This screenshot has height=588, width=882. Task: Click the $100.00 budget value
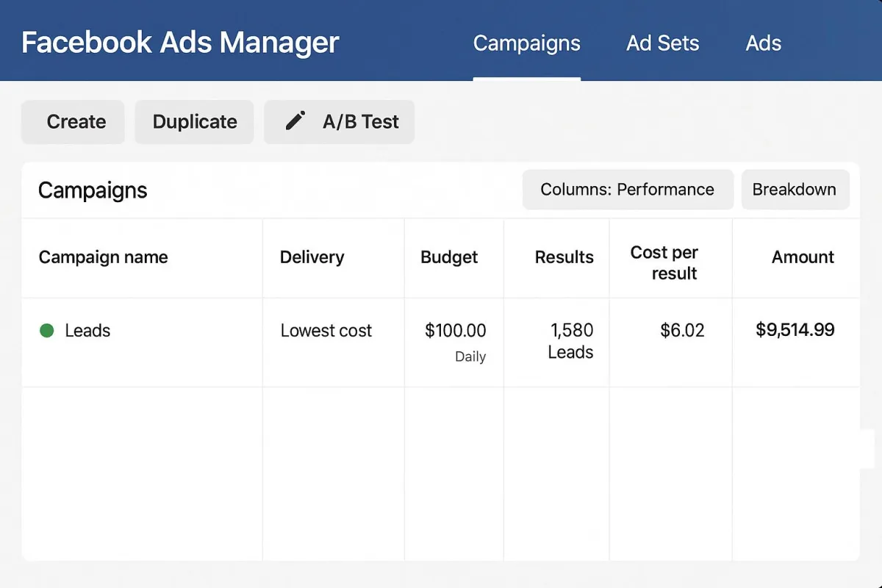(x=456, y=331)
